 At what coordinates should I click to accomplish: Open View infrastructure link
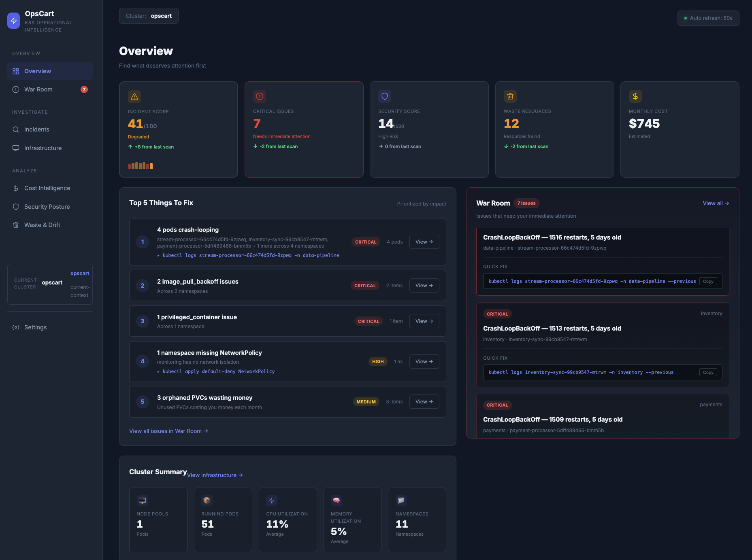(x=215, y=475)
